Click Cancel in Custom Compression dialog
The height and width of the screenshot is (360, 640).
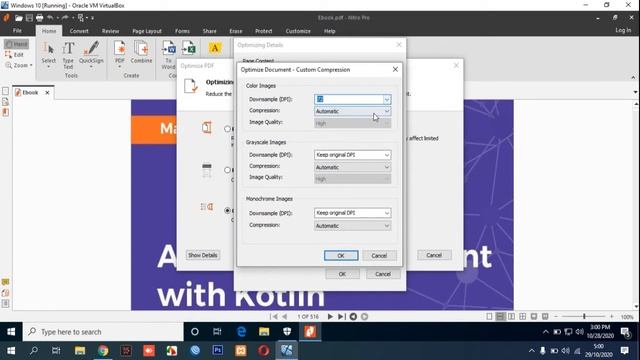(379, 256)
